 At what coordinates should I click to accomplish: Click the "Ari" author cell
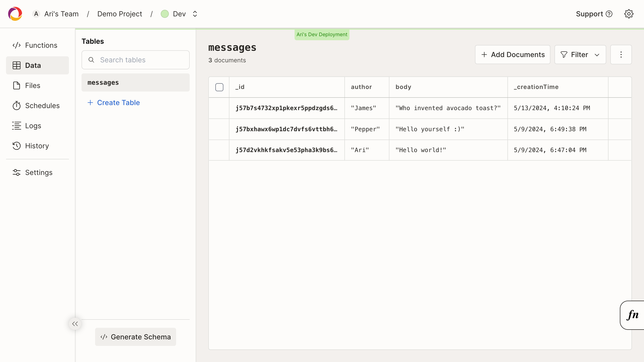tap(367, 150)
